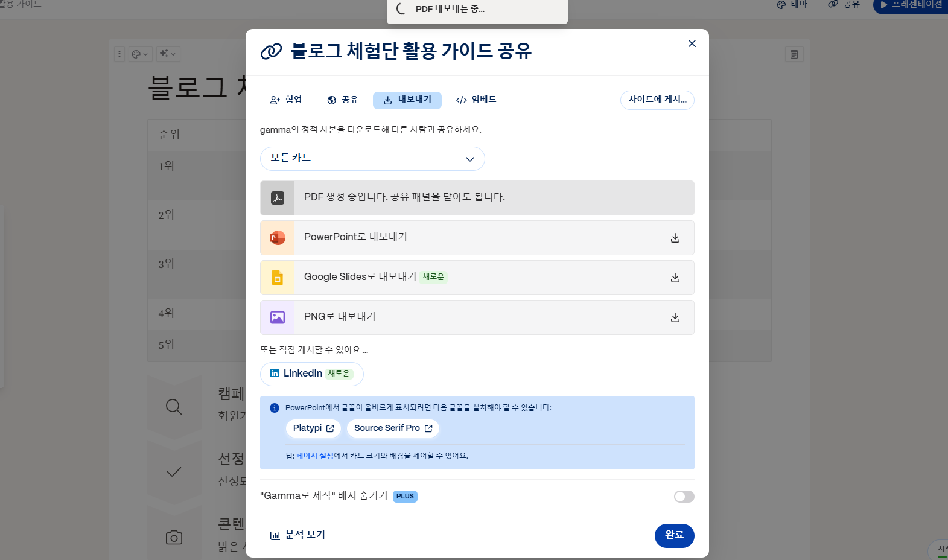The height and width of the screenshot is (560, 948).
Task: Open the AI sparkle edit dropdown
Action: coord(168,54)
